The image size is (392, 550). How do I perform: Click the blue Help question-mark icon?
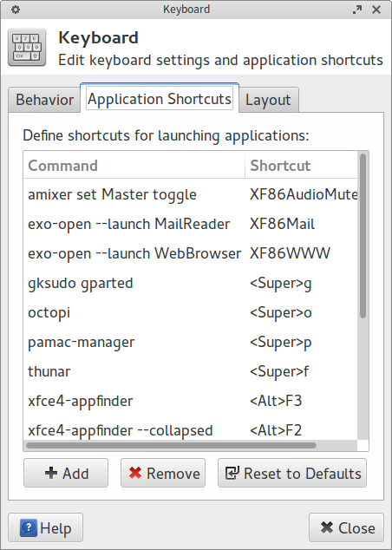tap(28, 527)
